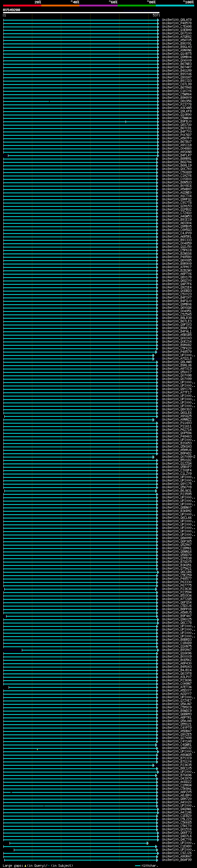The width and height of the screenshot is (197, 868).
Task: Select hit label UniRef100_B9HLU6
Action: pyautogui.click(x=177, y=365)
